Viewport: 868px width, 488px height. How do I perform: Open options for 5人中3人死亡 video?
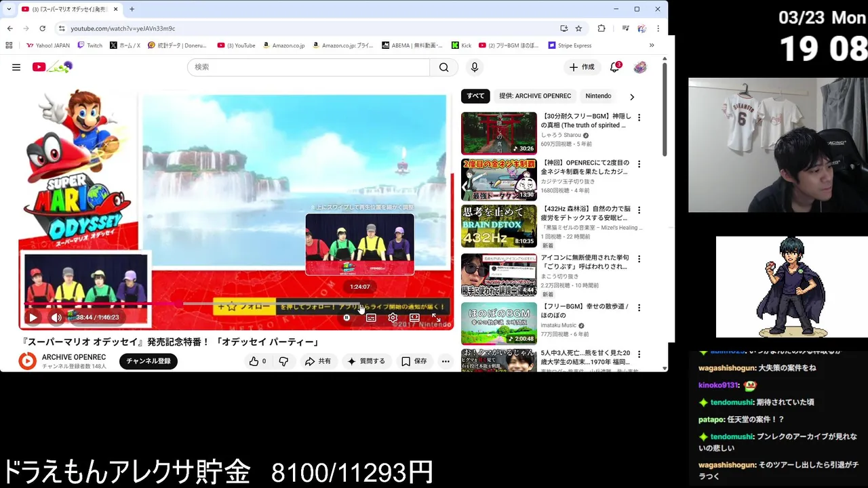pyautogui.click(x=639, y=354)
